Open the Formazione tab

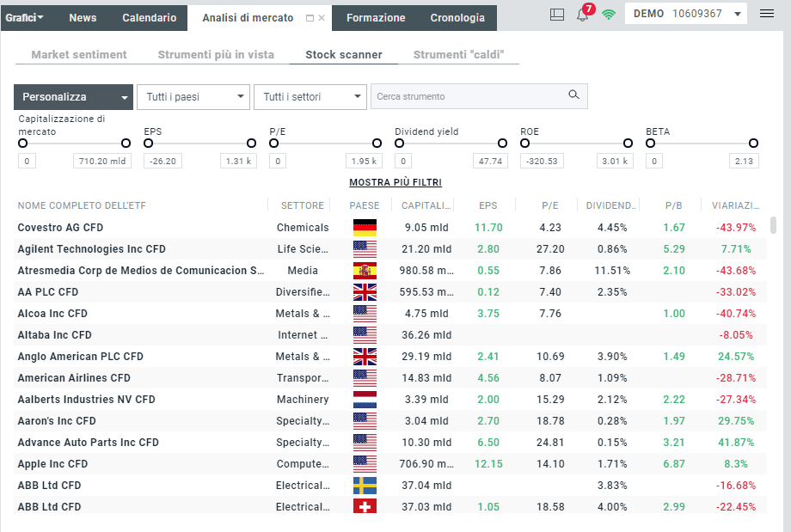pyautogui.click(x=376, y=18)
